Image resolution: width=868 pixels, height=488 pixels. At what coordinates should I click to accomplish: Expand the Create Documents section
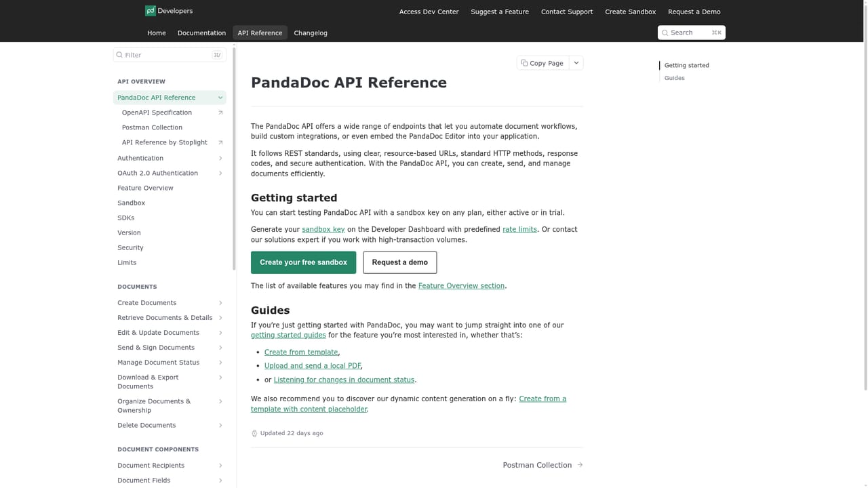pos(220,303)
